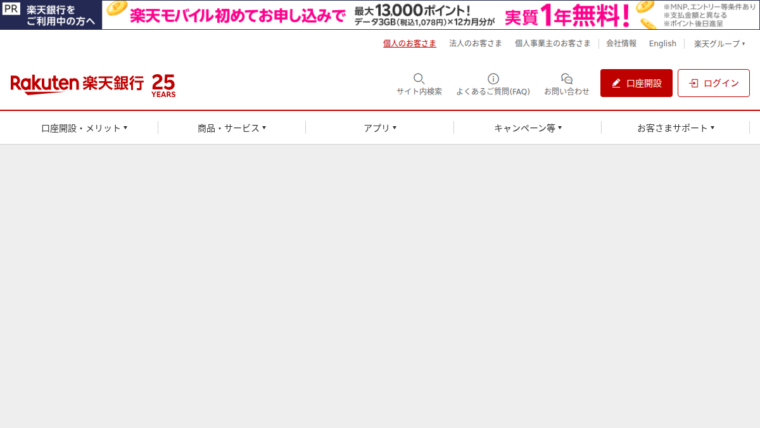Click the Rakuten Bank logo
This screenshot has height=428, width=760.
77,84
